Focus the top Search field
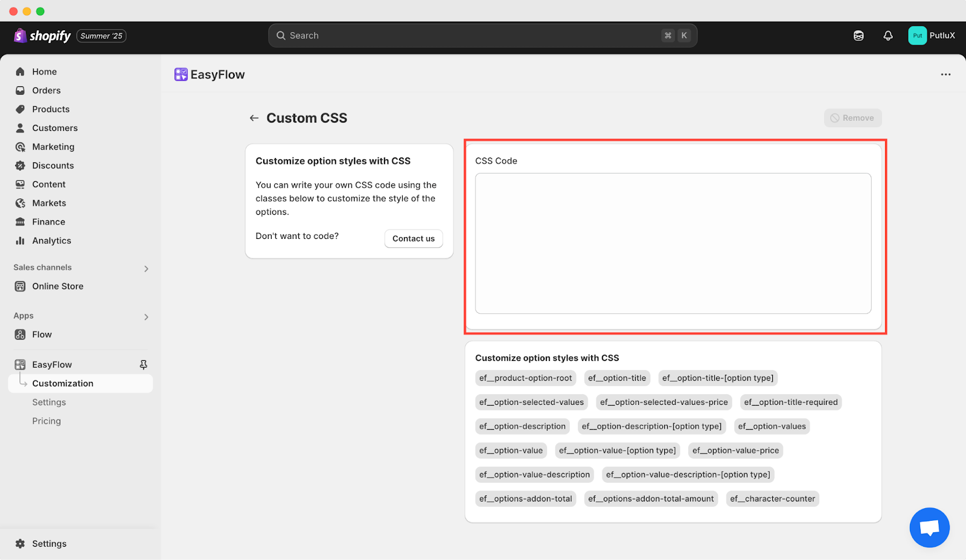The width and height of the screenshot is (966, 560). [483, 36]
